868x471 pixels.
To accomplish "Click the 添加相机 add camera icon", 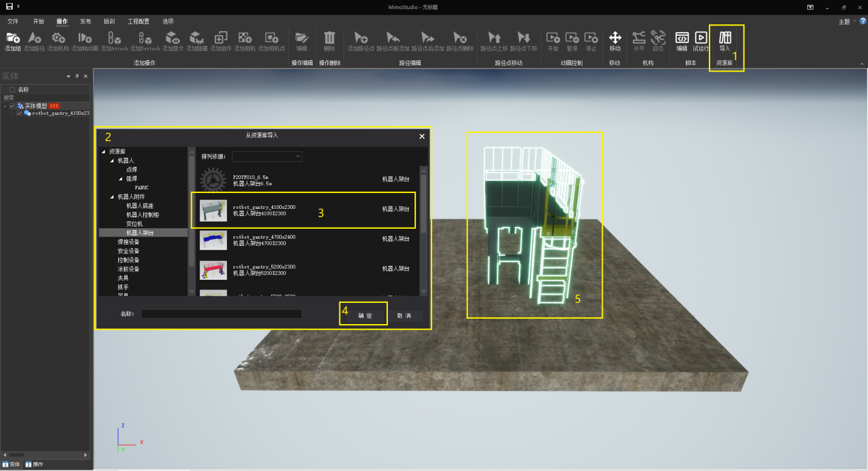I will pyautogui.click(x=245, y=38).
